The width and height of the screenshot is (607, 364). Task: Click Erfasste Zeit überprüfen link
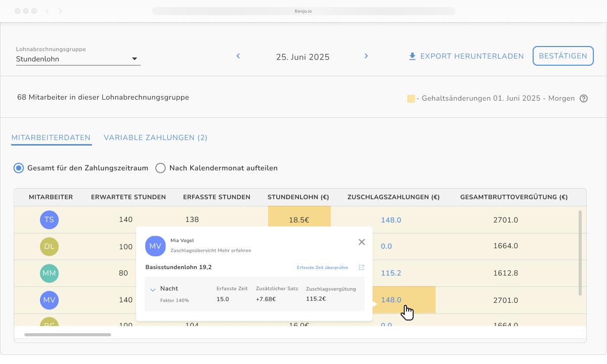pos(322,267)
